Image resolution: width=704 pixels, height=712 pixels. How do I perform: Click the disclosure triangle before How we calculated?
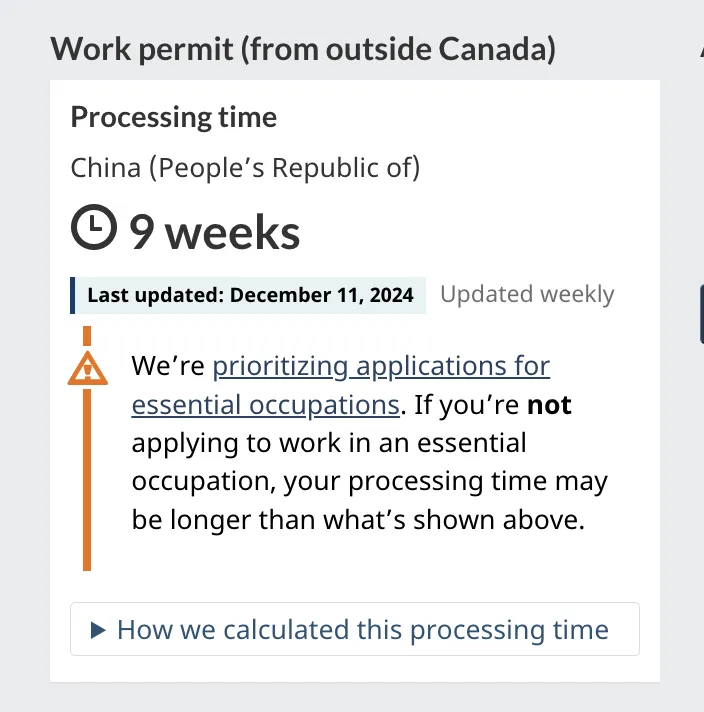pos(98,630)
